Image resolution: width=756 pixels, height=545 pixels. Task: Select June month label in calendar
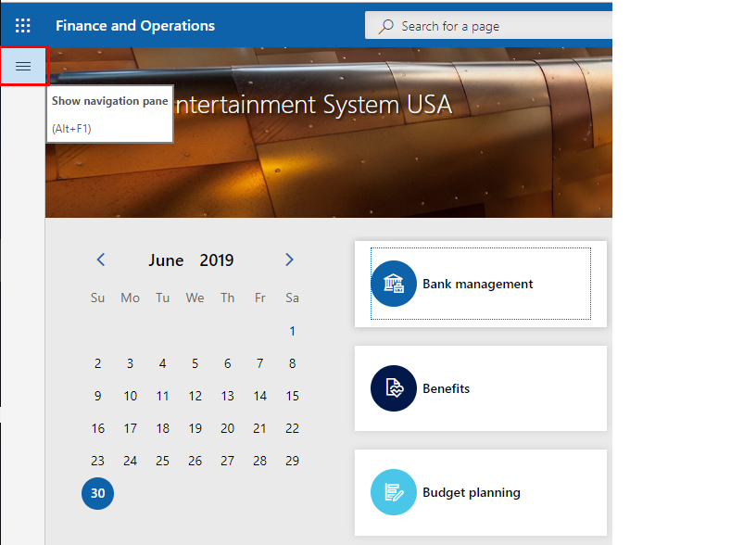(166, 260)
